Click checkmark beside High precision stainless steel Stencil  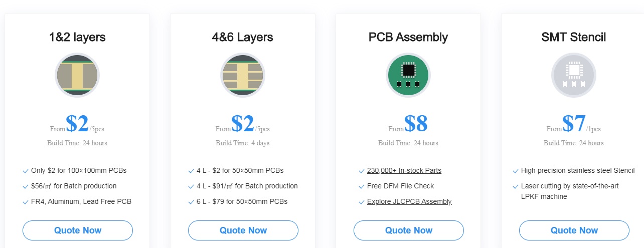(516, 171)
